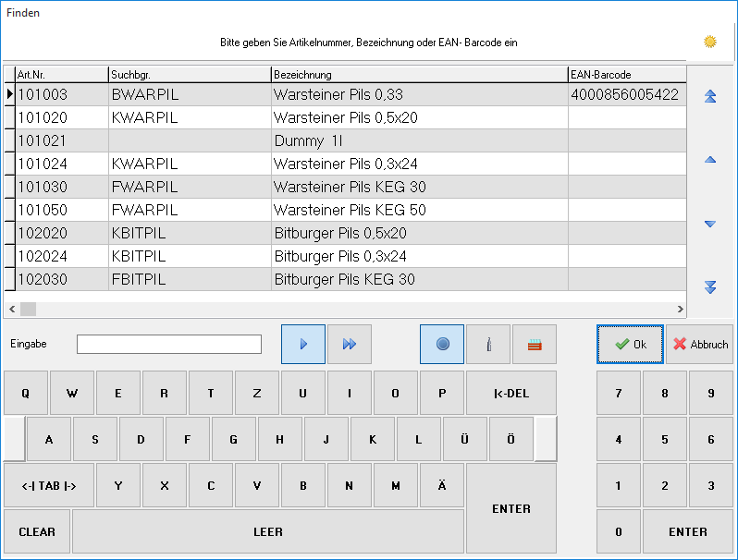This screenshot has width=738, height=560.
Task: Select the Dummy 1l row
Action: pyautogui.click(x=345, y=140)
